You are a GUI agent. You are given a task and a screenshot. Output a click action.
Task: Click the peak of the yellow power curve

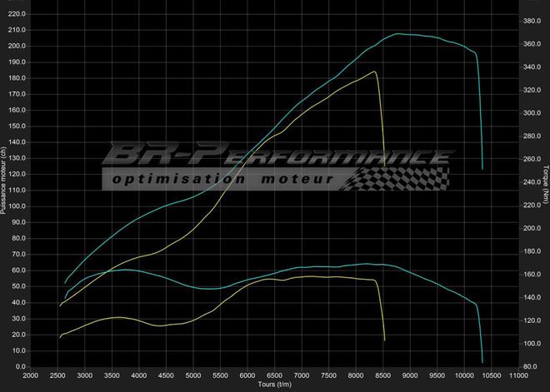click(x=375, y=72)
